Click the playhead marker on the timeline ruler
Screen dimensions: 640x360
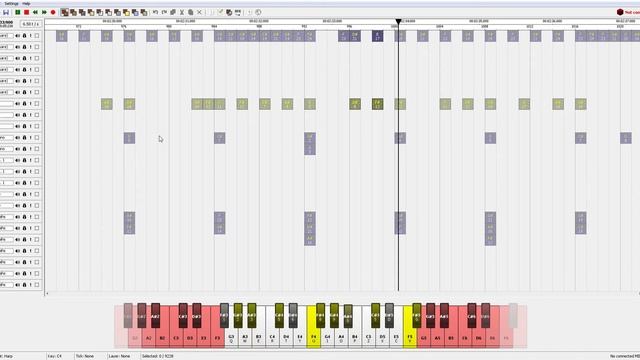click(x=398, y=22)
